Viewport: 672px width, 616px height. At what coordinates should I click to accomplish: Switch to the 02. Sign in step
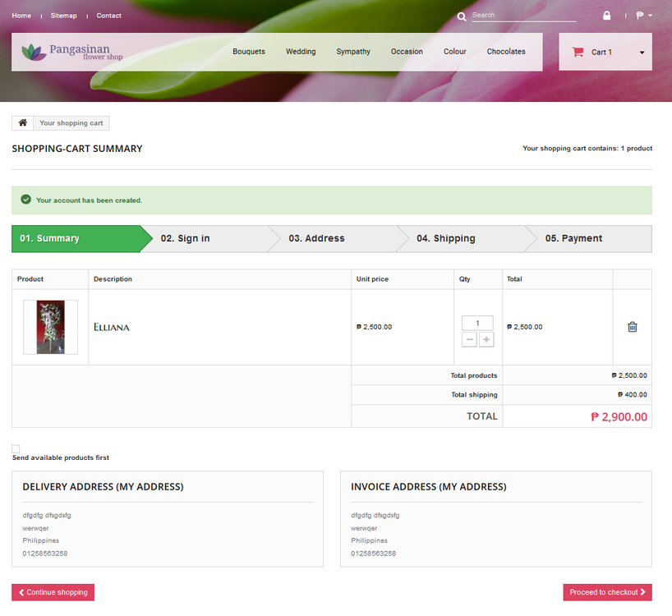coord(184,238)
